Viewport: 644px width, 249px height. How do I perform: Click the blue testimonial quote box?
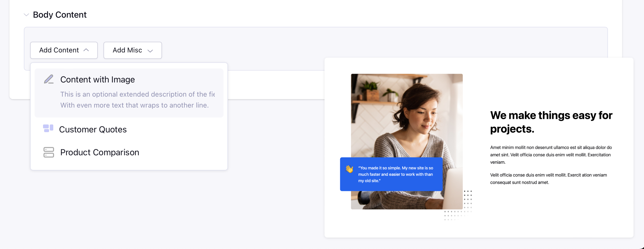pos(391,174)
